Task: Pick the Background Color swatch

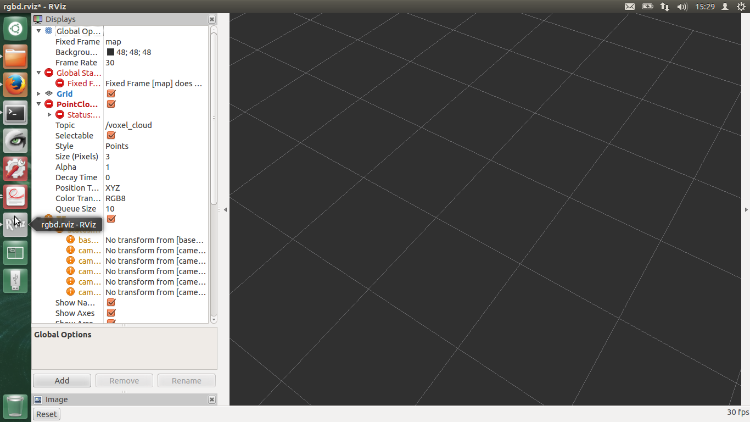Action: 111,52
